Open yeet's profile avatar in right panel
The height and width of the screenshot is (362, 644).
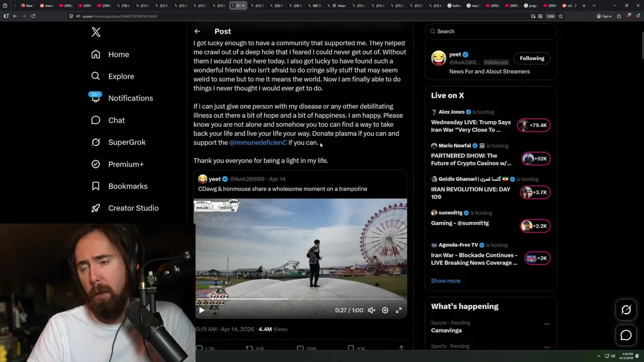pos(439,58)
